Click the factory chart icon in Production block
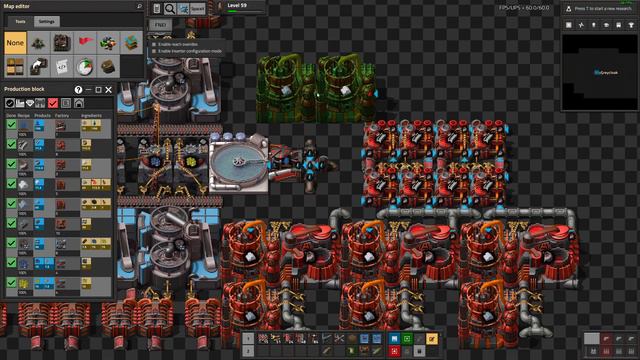Screen dimensions: 640x360 coord(20,103)
